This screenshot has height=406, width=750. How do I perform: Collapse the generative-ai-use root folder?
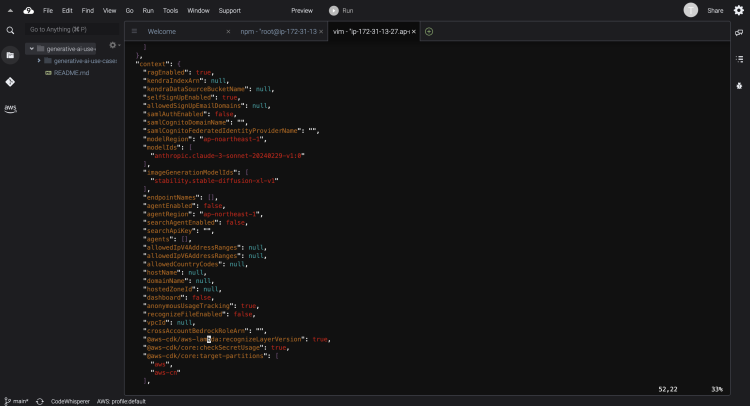click(32, 49)
